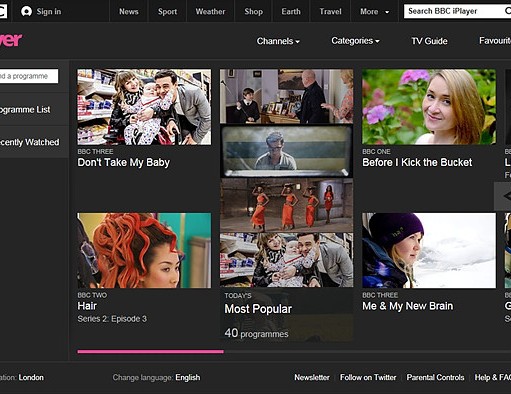Image resolution: width=511 pixels, height=394 pixels.
Task: Expand the More dropdown in the top bar
Action: [374, 12]
